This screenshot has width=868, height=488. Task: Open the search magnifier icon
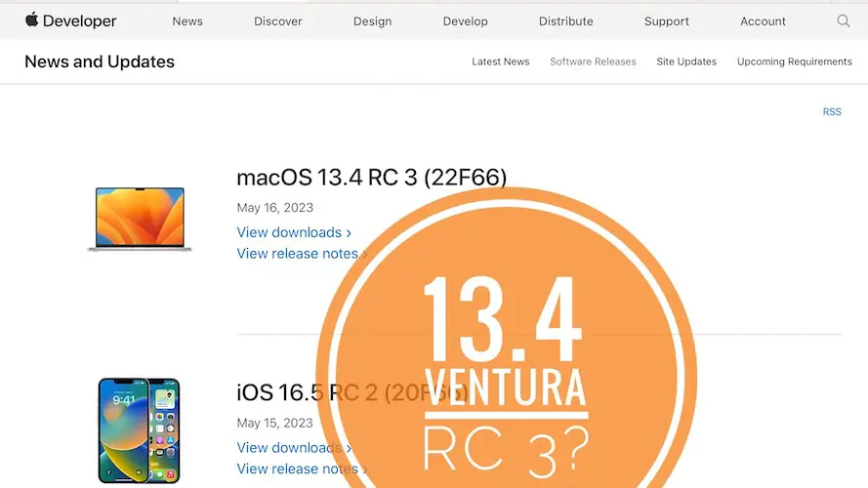click(844, 20)
